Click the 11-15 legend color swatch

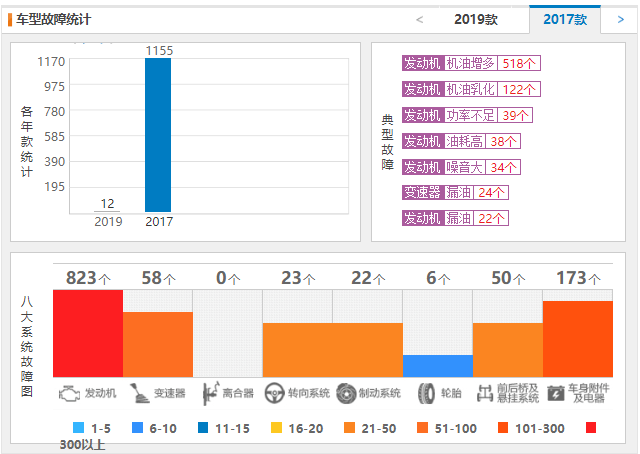(203, 427)
